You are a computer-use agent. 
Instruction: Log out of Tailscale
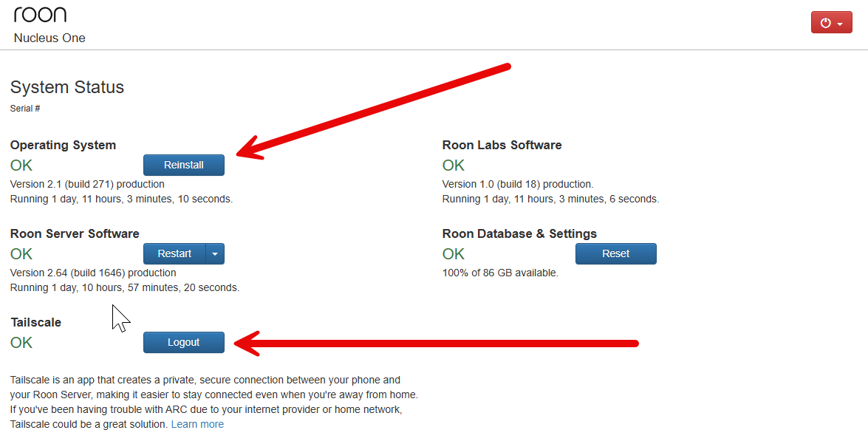click(x=183, y=342)
